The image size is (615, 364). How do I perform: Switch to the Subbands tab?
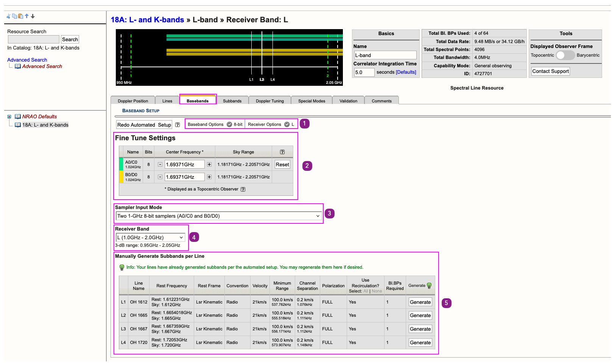tap(232, 101)
